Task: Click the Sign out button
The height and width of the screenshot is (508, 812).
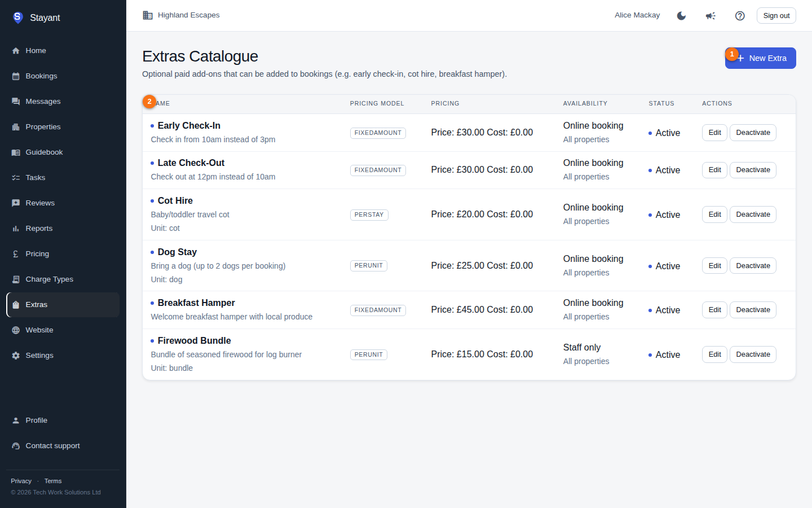Action: pos(776,16)
